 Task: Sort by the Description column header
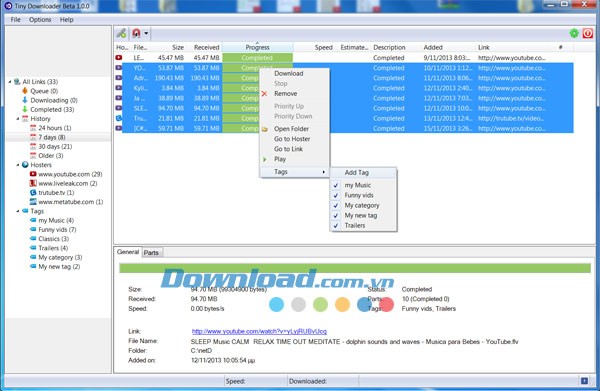[x=389, y=47]
